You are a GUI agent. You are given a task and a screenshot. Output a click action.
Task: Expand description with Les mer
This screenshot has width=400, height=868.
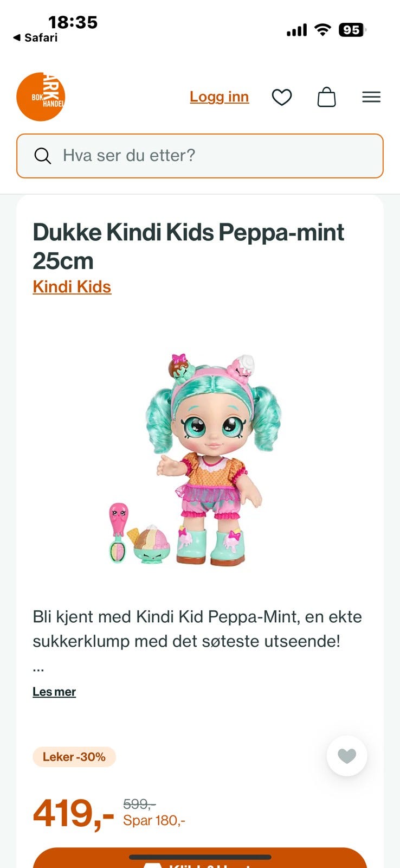coord(54,692)
